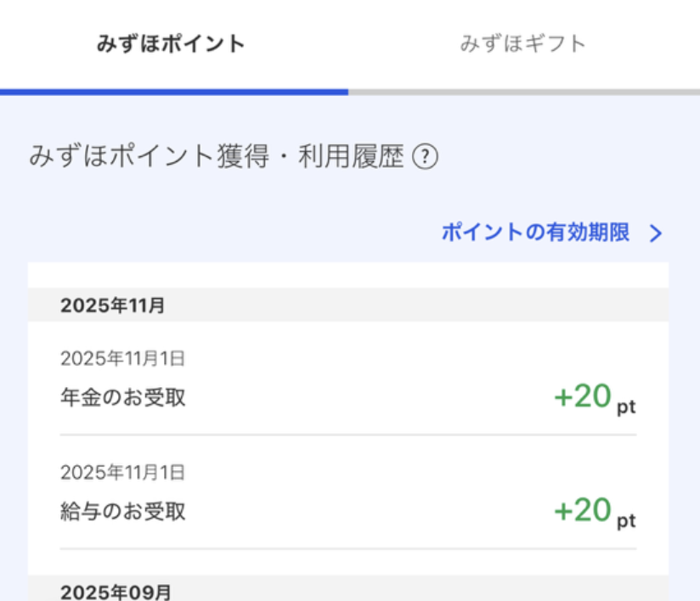Image resolution: width=700 pixels, height=601 pixels.
Task: Tap the 2025年11月 month header
Action: [113, 306]
